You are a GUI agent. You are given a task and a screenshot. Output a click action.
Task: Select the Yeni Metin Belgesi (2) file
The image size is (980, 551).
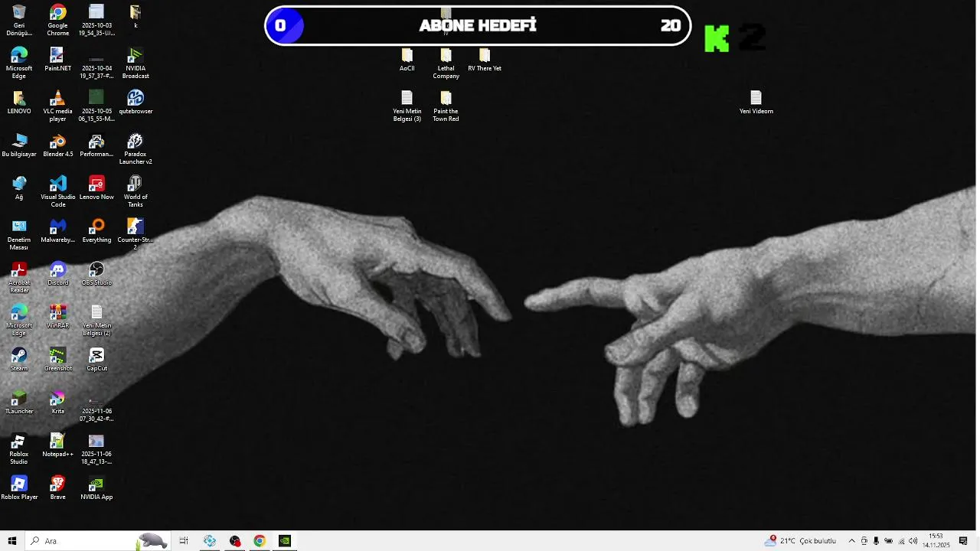(96, 321)
